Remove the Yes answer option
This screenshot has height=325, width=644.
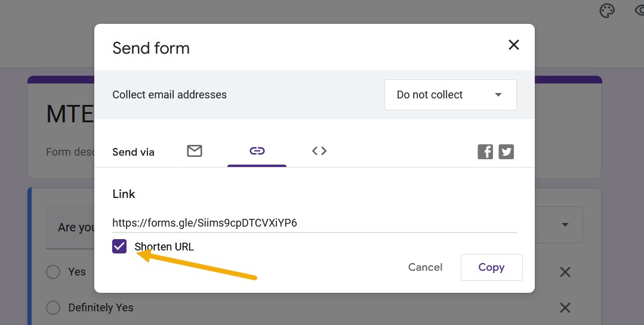[x=565, y=272]
